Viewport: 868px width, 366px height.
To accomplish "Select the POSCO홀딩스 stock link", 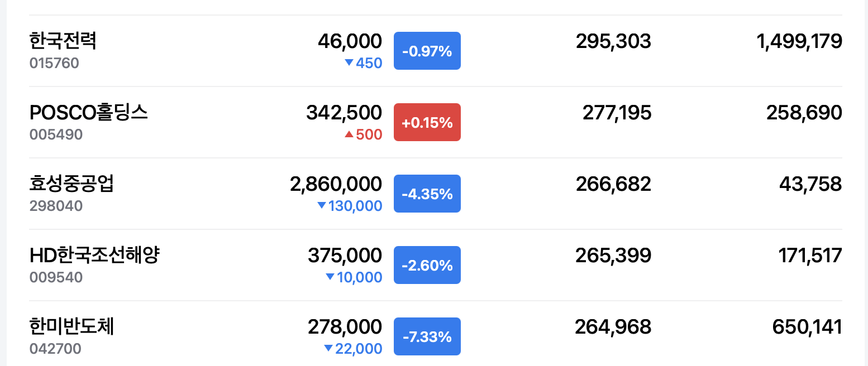I will point(89,112).
